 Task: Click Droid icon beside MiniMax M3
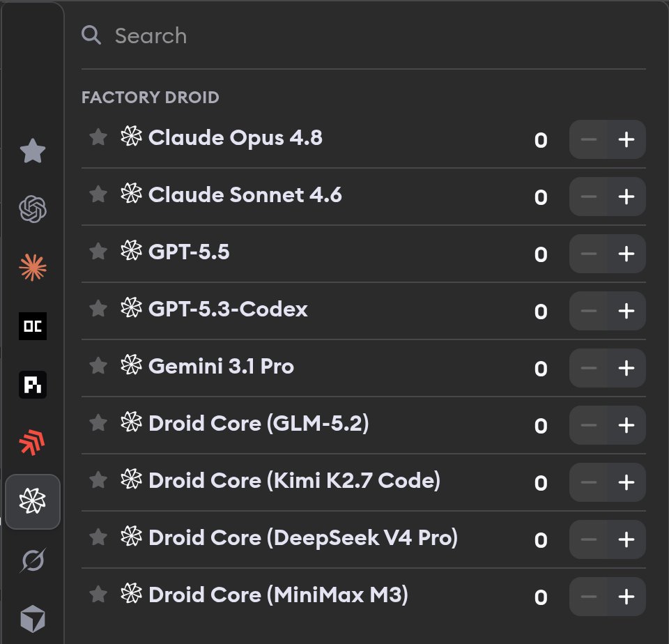coord(131,594)
